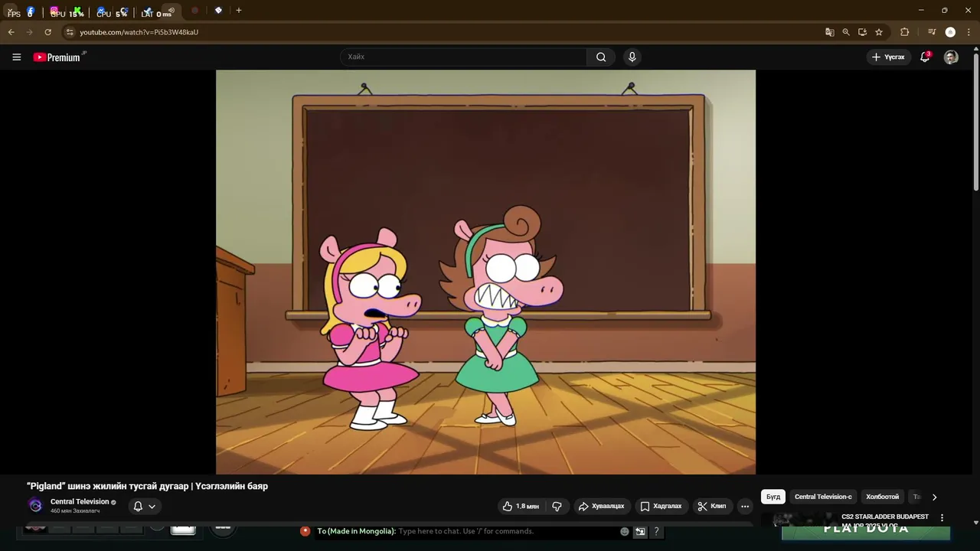Open the Chrome profile avatar

coord(950,32)
